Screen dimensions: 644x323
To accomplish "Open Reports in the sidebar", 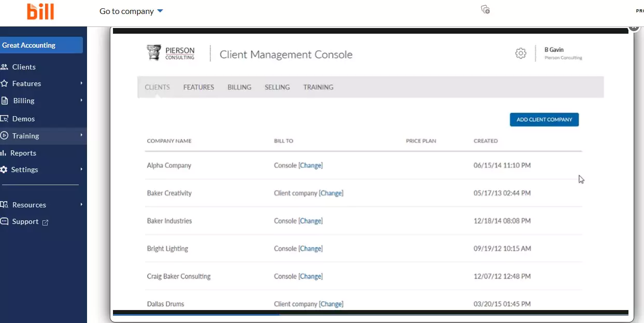I will pyautogui.click(x=23, y=153).
